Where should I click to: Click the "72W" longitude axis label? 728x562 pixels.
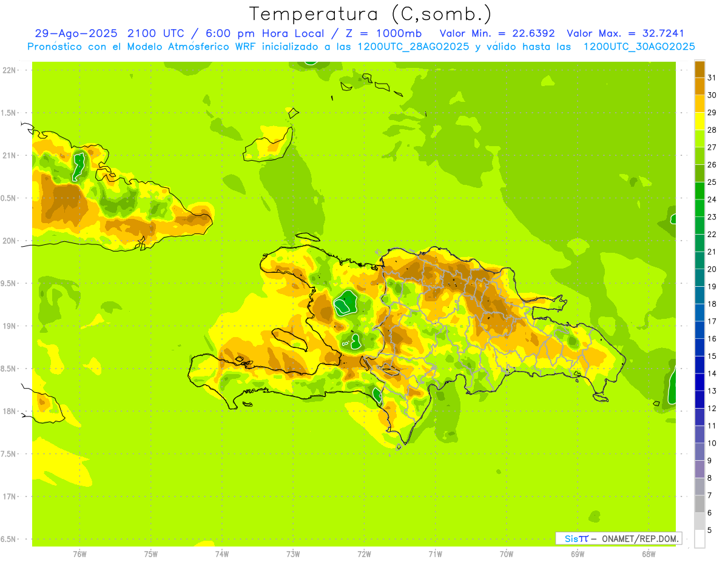pyautogui.click(x=365, y=554)
